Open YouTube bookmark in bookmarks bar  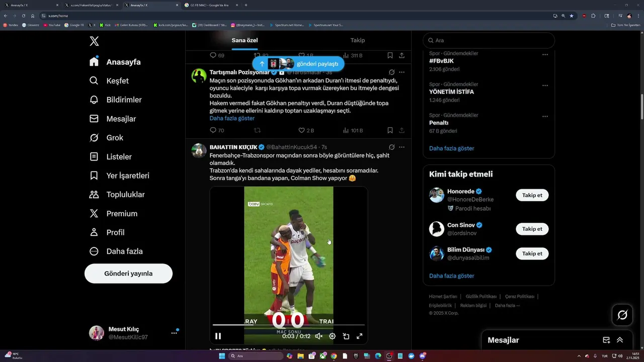point(52,25)
